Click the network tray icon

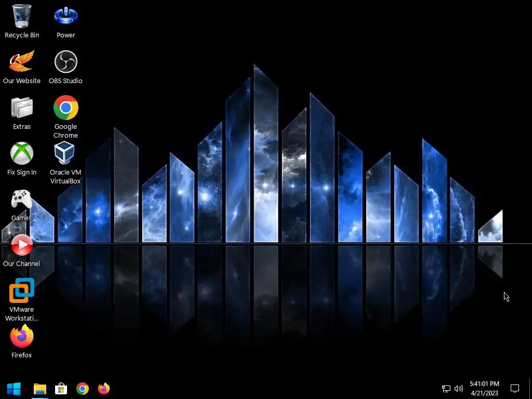point(446,389)
